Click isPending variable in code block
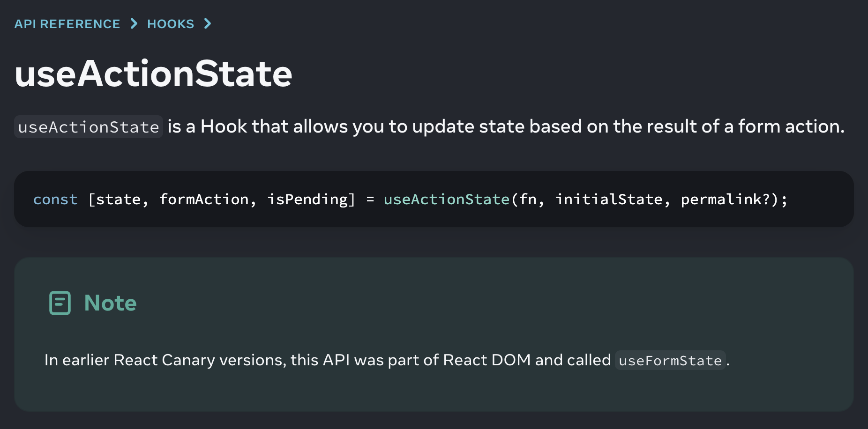 (x=307, y=200)
